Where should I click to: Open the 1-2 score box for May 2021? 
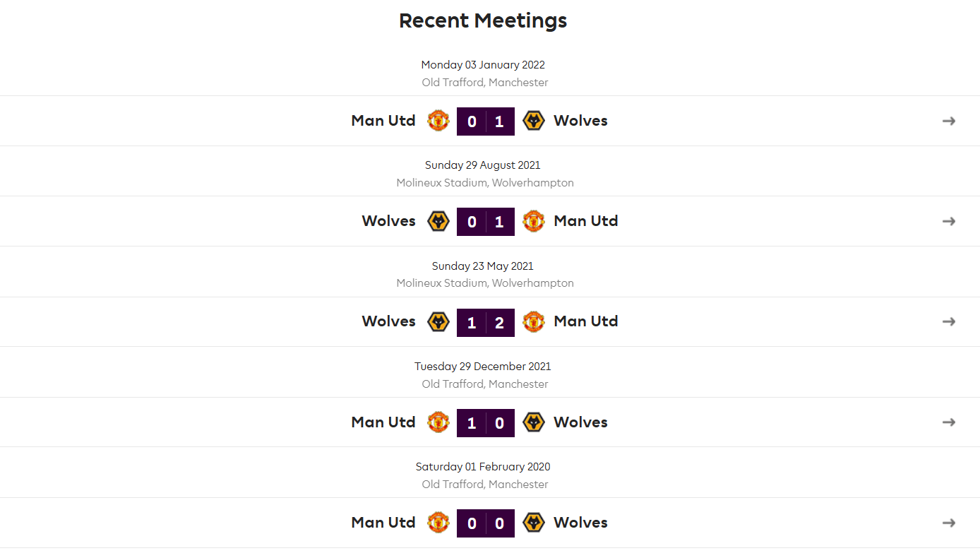pos(486,322)
